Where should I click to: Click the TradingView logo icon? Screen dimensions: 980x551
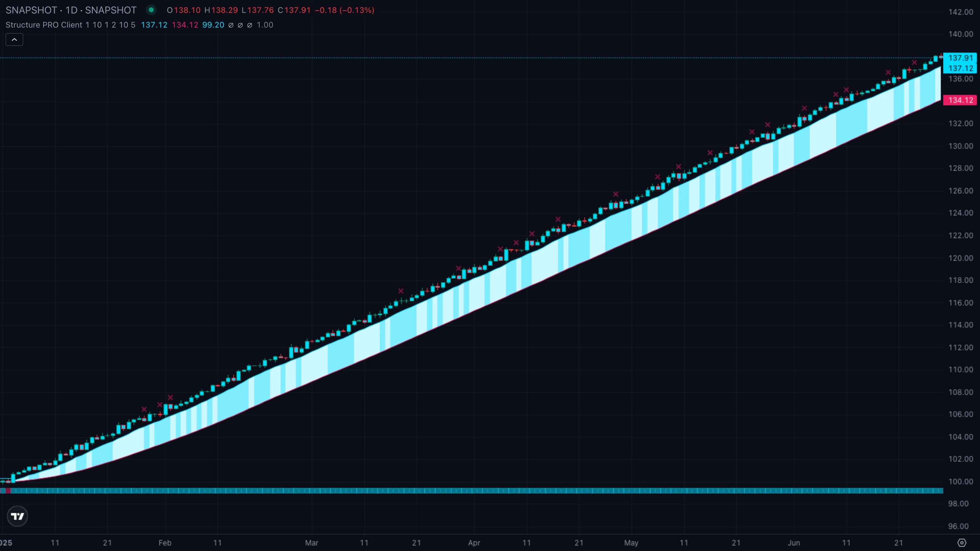[17, 516]
